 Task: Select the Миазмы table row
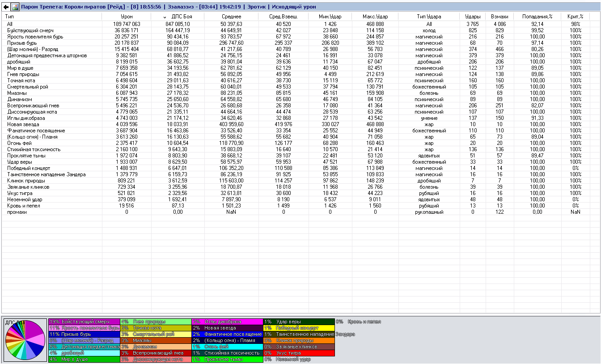pos(300,93)
